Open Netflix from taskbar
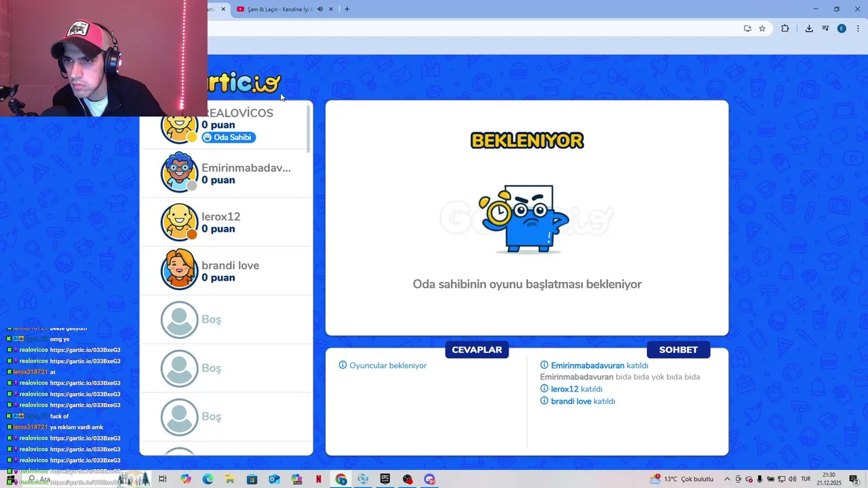This screenshot has height=488, width=868. tap(319, 479)
